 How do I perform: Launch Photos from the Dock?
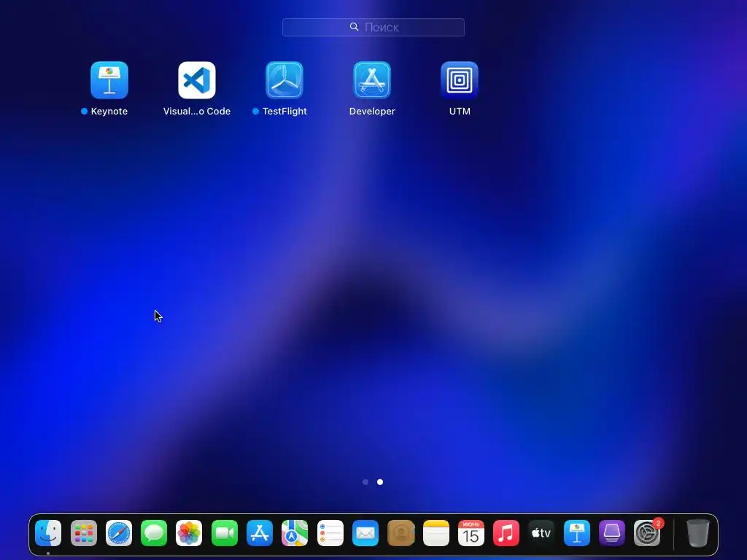tap(189, 533)
